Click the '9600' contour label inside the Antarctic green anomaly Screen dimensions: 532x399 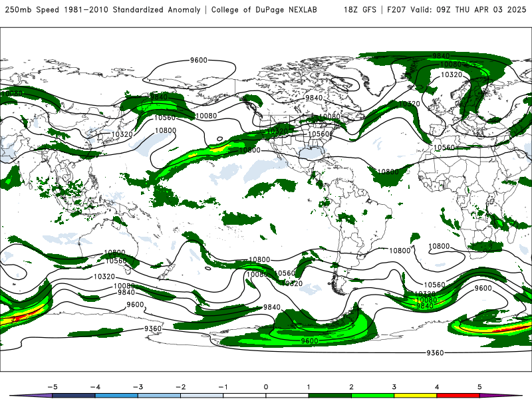point(309,340)
